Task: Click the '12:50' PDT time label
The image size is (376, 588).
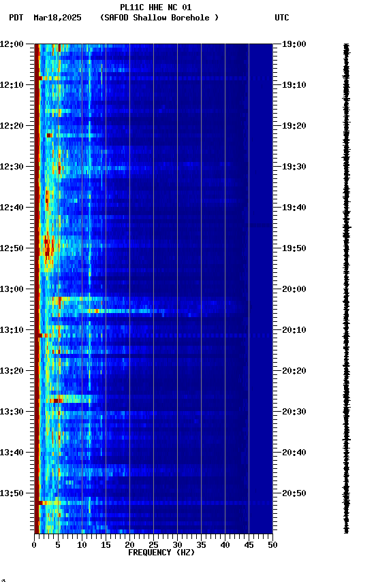Action: 12,248
